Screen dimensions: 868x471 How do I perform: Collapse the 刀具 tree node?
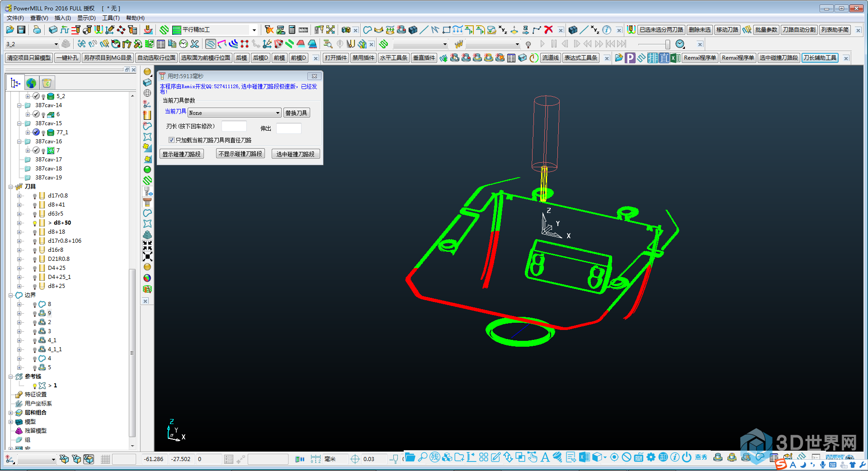coord(11,187)
